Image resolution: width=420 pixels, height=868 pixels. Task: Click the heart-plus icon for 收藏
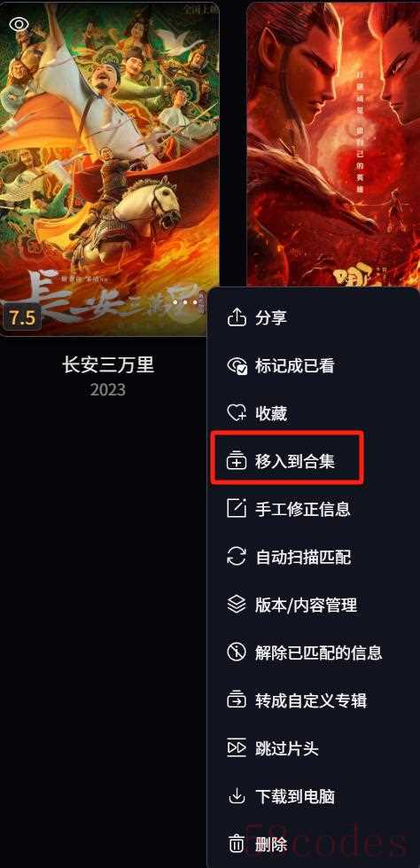coord(237,413)
